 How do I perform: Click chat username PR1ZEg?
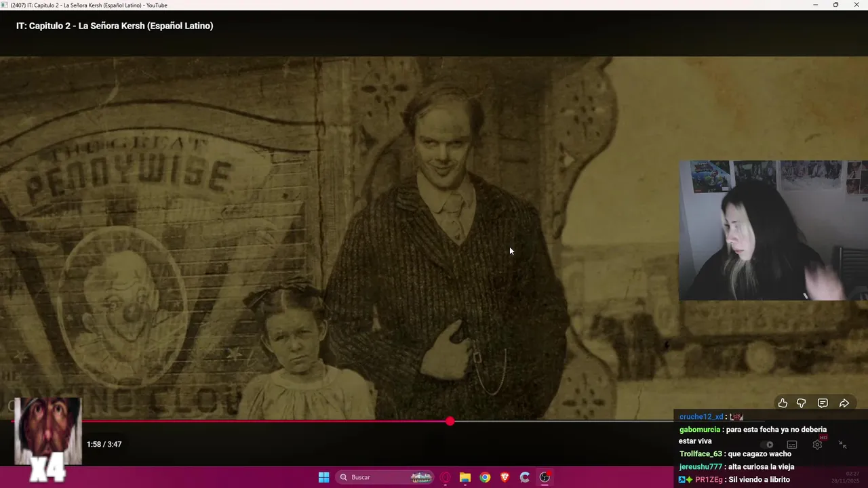pos(709,479)
